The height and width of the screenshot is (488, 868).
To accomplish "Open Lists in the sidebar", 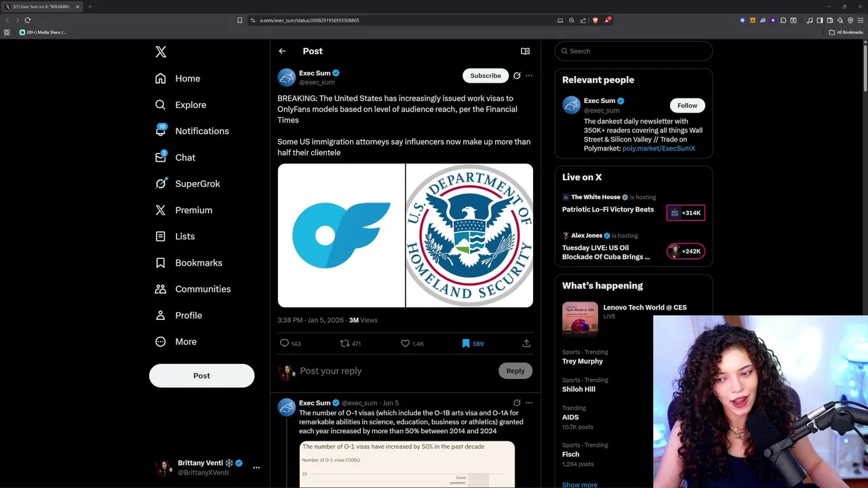I will click(x=175, y=237).
